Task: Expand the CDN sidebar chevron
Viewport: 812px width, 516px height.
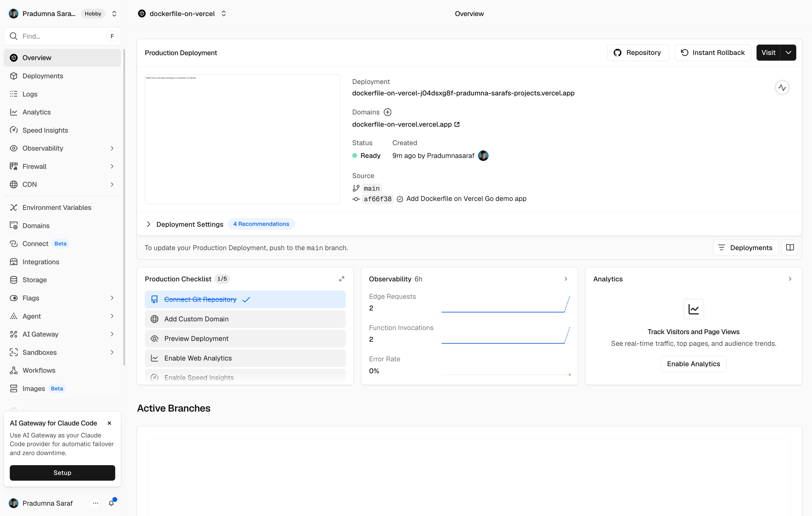Action: click(112, 185)
